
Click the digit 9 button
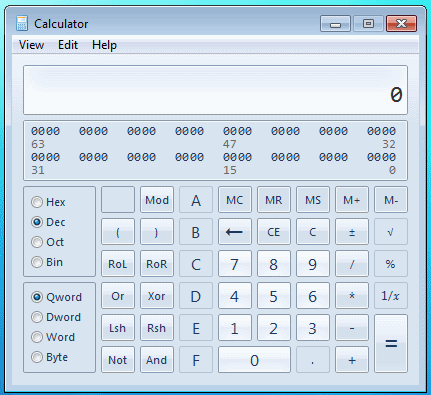tap(313, 264)
